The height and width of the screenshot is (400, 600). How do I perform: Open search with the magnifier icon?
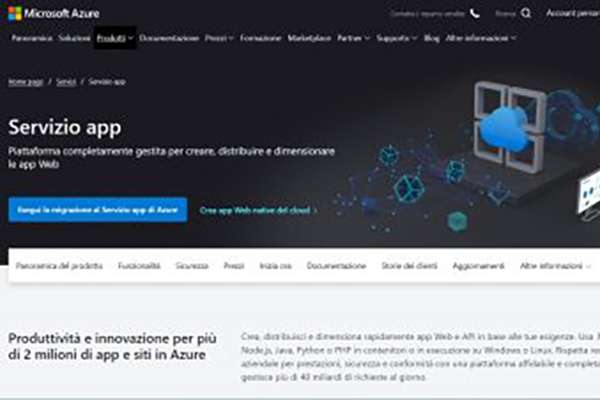tap(526, 13)
